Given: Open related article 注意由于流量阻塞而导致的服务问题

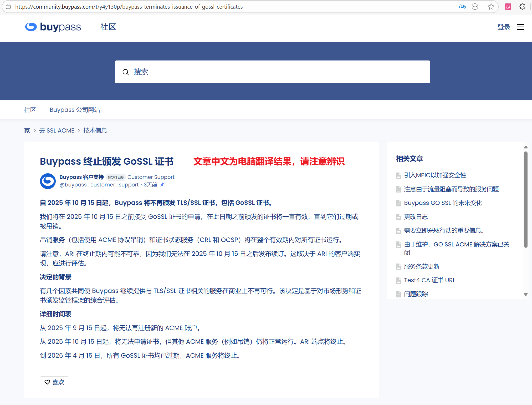Looking at the screenshot, I should [451, 189].
